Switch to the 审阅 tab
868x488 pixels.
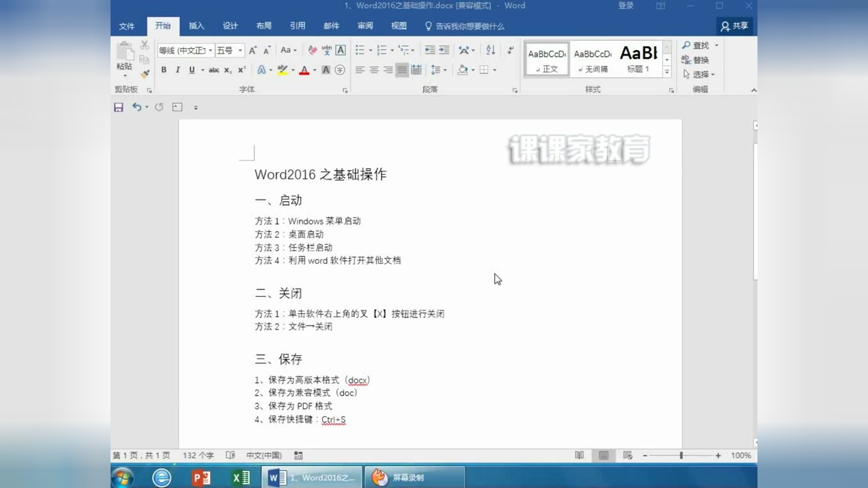tap(366, 26)
